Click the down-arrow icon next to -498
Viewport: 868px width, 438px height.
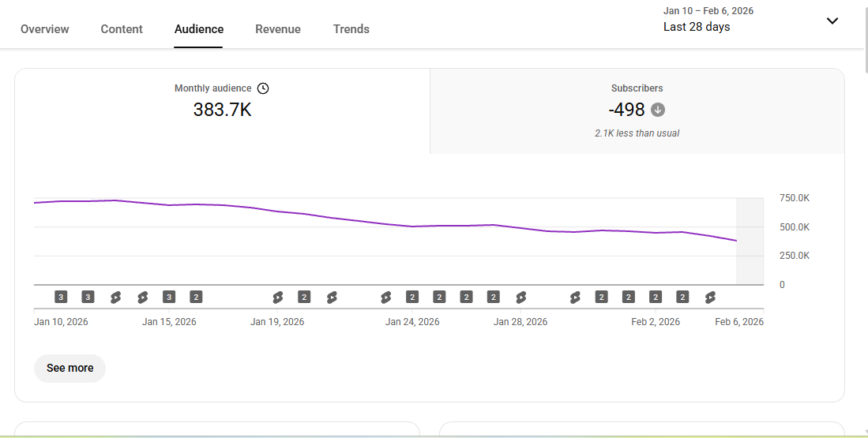pos(658,110)
